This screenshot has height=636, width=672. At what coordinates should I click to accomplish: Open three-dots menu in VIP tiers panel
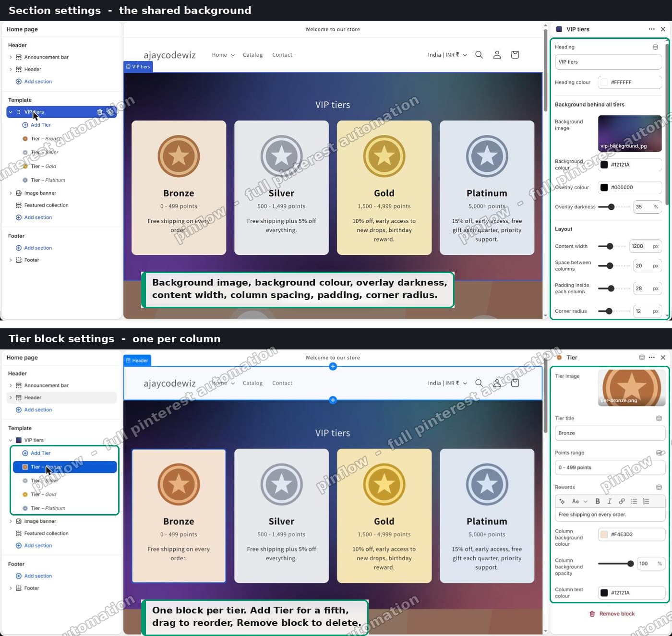tap(651, 29)
